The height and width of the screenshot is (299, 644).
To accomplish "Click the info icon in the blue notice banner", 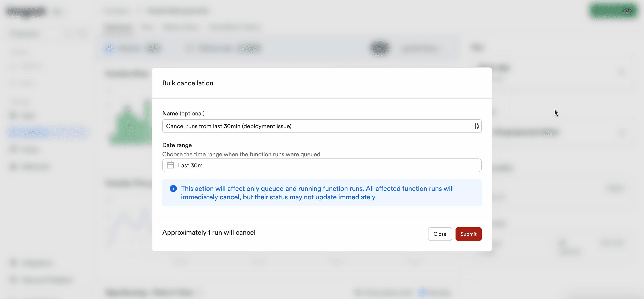I will [x=173, y=188].
